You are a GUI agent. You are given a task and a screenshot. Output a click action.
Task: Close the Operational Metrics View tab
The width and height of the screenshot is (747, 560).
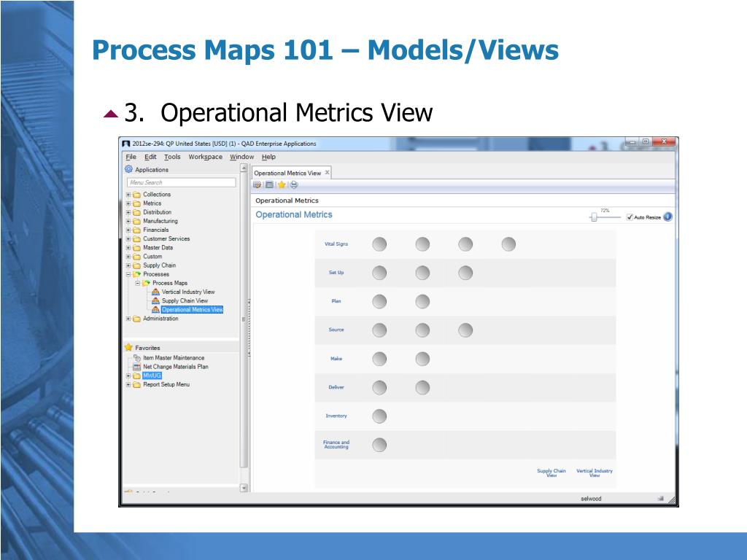(x=328, y=172)
